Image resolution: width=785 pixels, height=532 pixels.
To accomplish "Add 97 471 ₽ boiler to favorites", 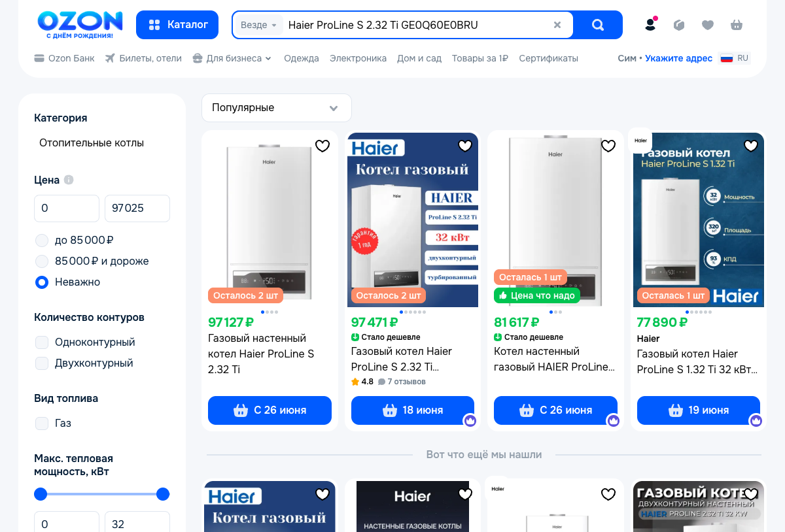I will coord(465,146).
